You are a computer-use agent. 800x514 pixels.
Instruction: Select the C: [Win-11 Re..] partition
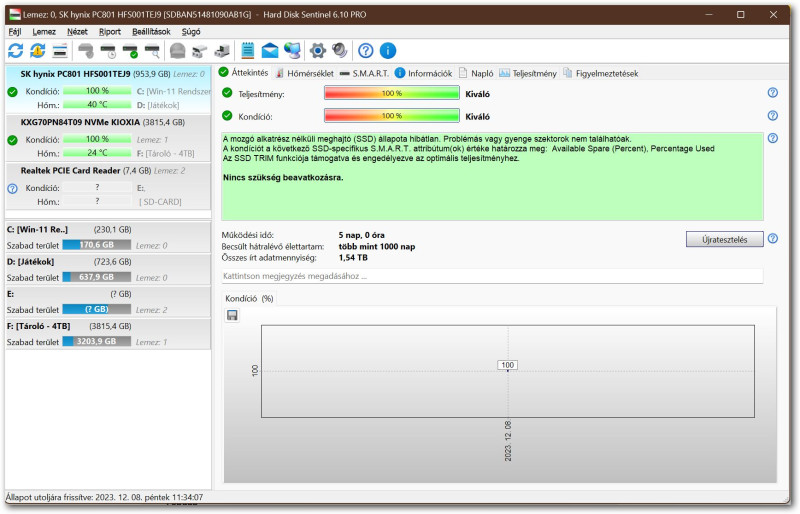pos(108,237)
